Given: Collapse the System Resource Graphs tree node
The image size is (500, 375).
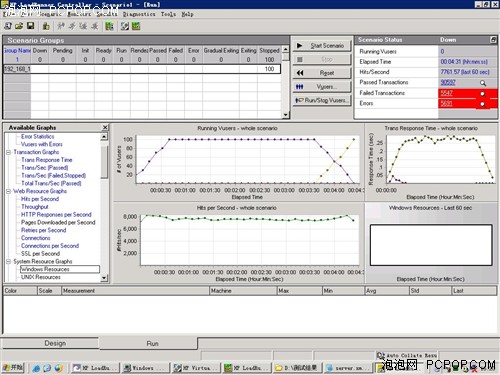Looking at the screenshot, I should [x=8, y=261].
